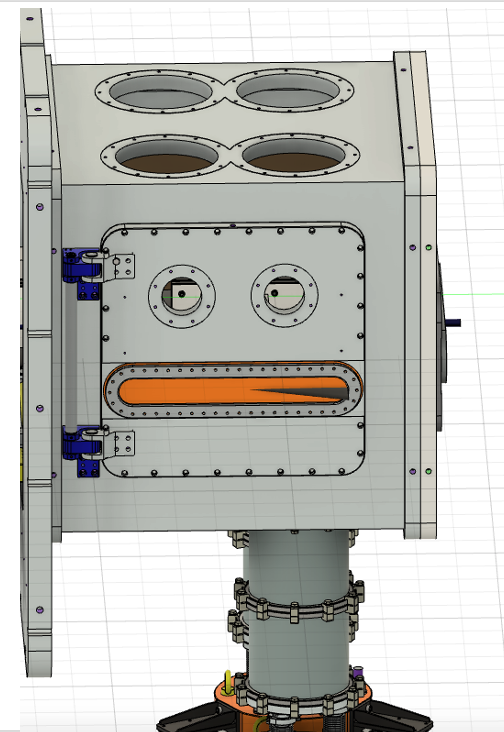Select the back-right round port on the chamber top

(x=288, y=90)
